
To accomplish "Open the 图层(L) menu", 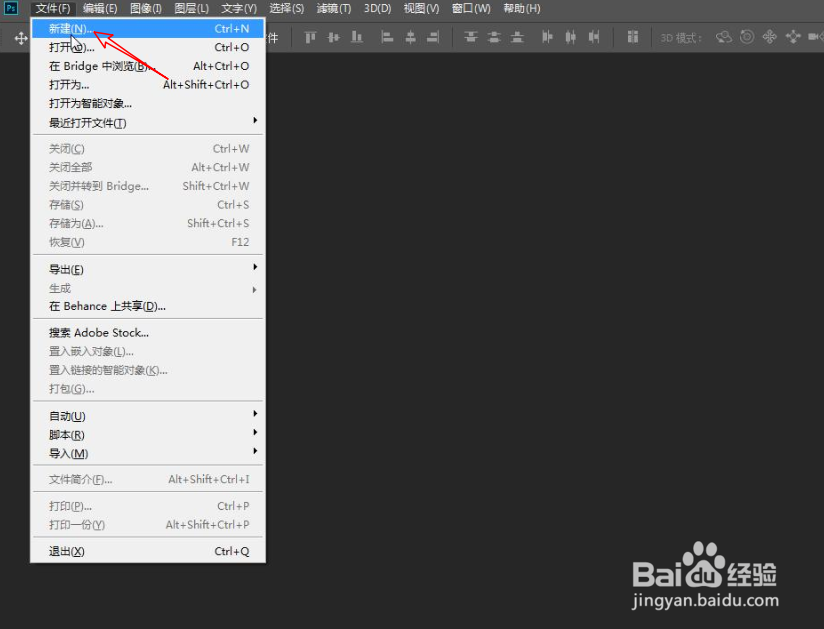I will click(x=192, y=8).
